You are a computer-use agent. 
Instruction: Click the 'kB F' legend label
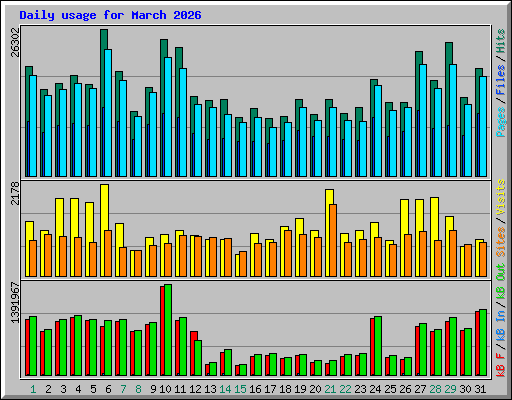[x=501, y=364]
